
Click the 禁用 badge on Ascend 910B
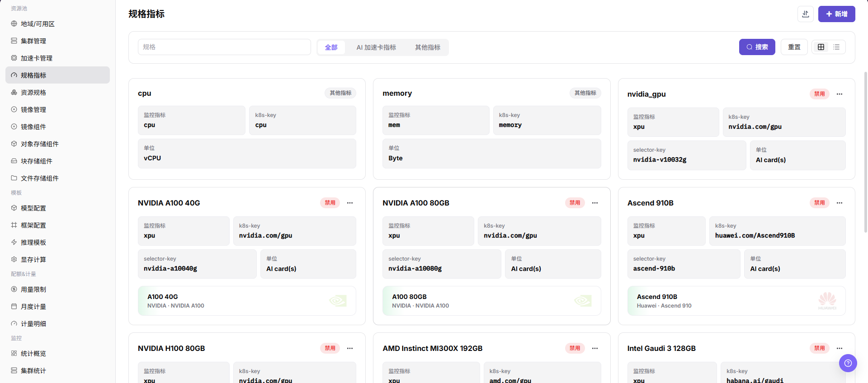point(819,203)
